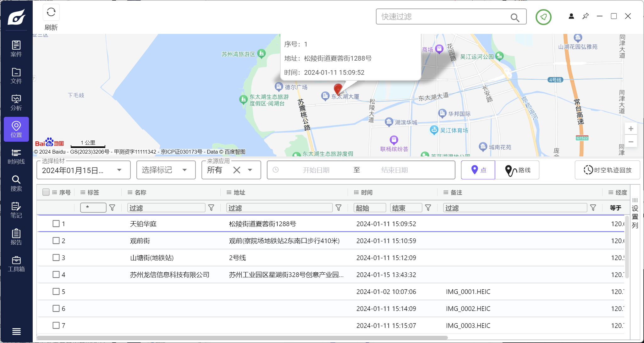Click the horizontal scrollbar under the table
The height and width of the screenshot is (343, 644).
242,338
